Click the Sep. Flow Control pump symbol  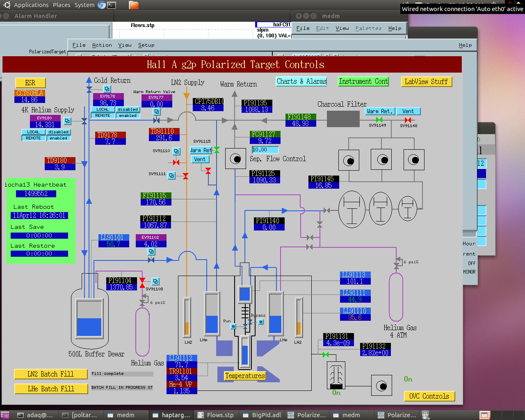click(235, 159)
